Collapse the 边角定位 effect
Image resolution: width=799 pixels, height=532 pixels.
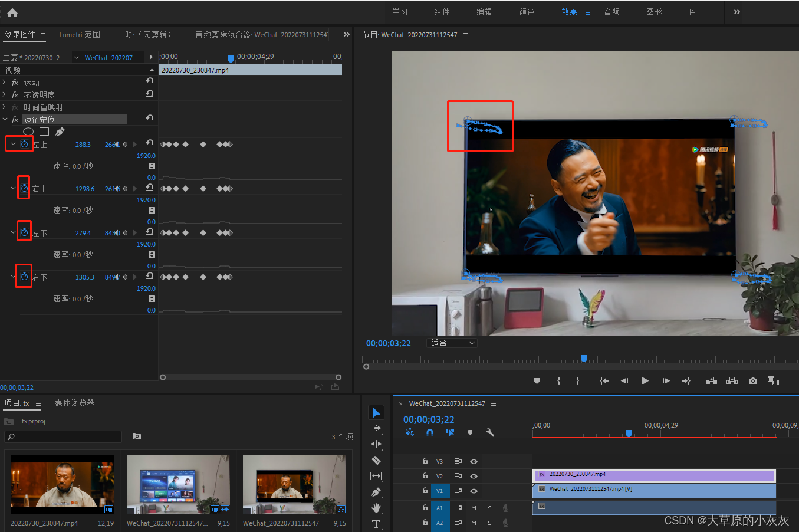5,119
